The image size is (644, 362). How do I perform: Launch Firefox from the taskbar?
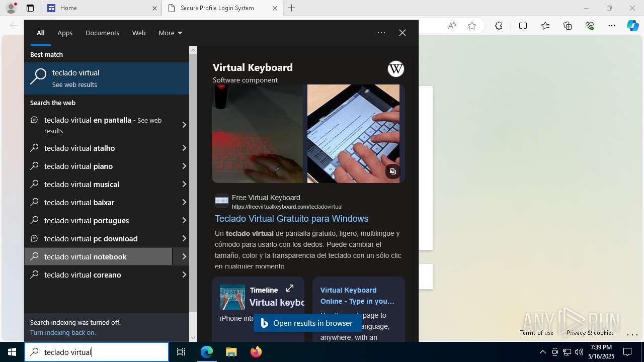256,352
